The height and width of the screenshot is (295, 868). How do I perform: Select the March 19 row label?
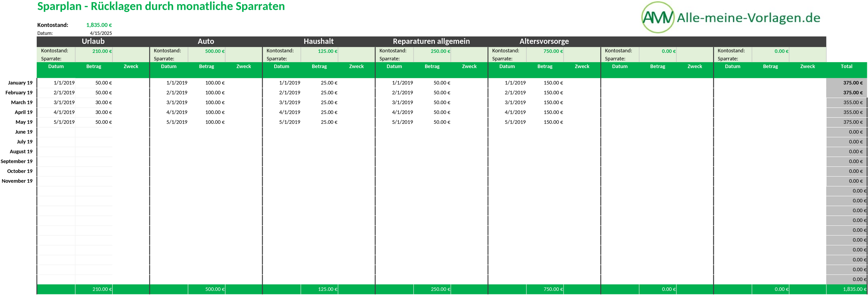[x=22, y=103]
